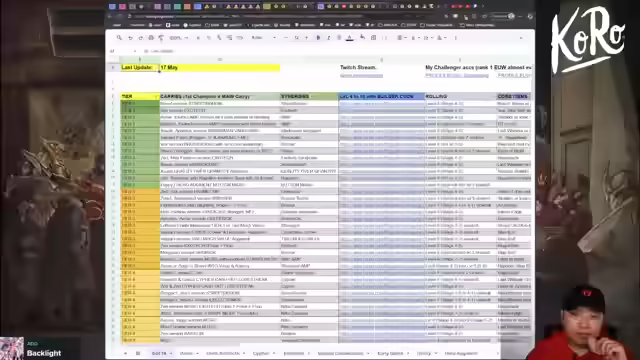Click the decrease font size minus button

[286, 38]
